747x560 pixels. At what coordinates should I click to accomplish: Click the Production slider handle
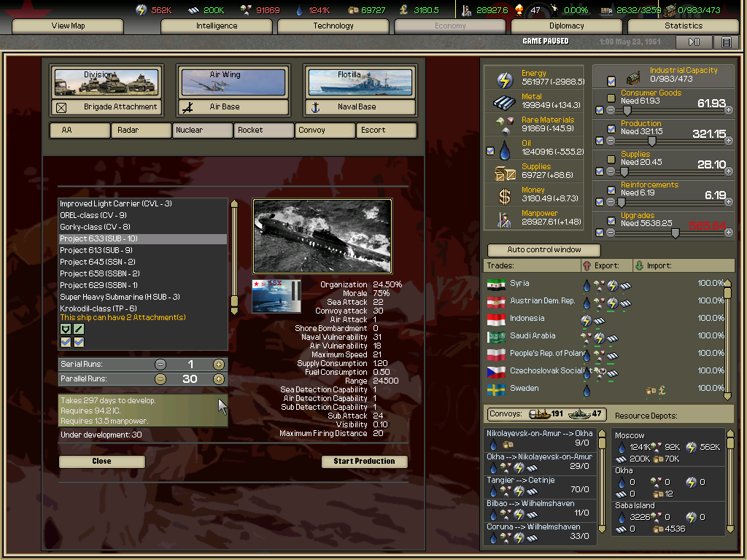tap(651, 141)
